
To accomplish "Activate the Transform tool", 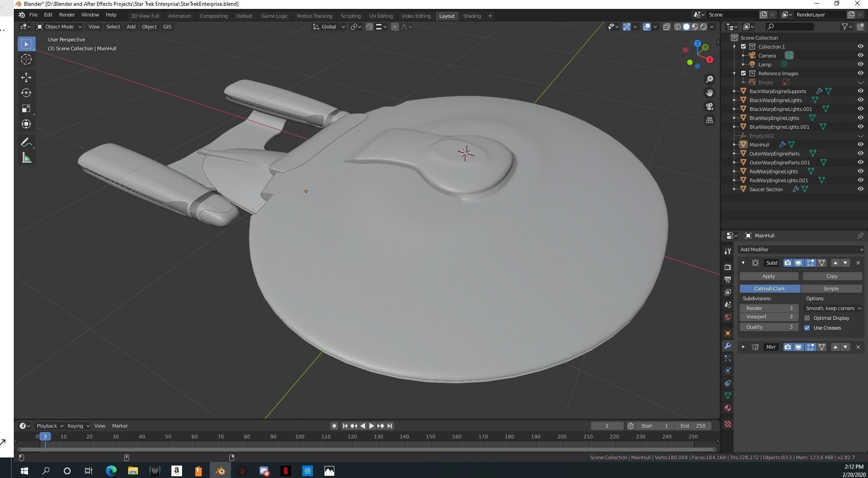I will click(x=26, y=124).
